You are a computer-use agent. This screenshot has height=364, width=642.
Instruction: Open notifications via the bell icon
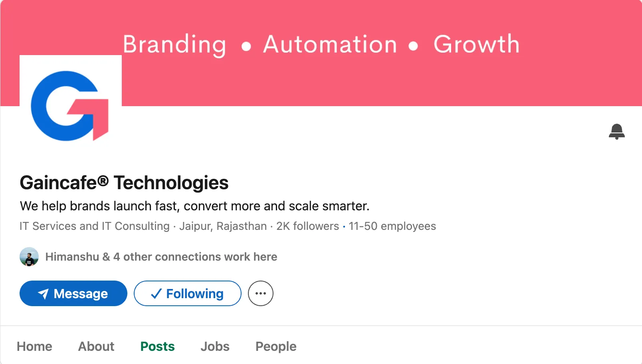click(617, 132)
